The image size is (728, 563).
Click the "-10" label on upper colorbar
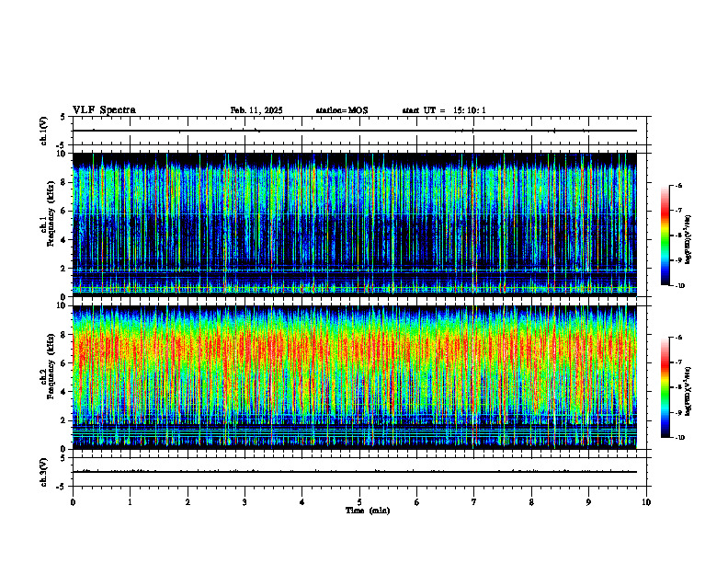point(679,286)
